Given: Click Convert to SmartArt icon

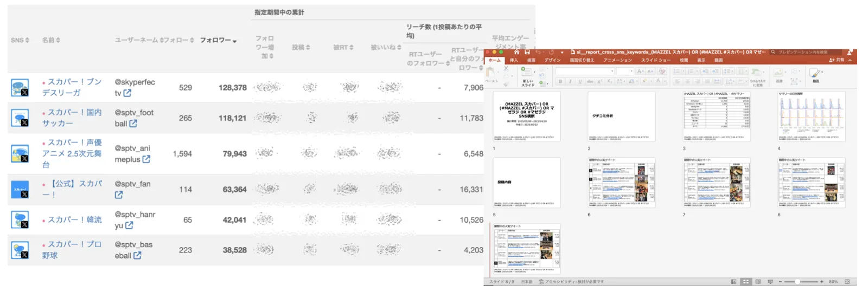Looking at the screenshot, I should [x=755, y=72].
